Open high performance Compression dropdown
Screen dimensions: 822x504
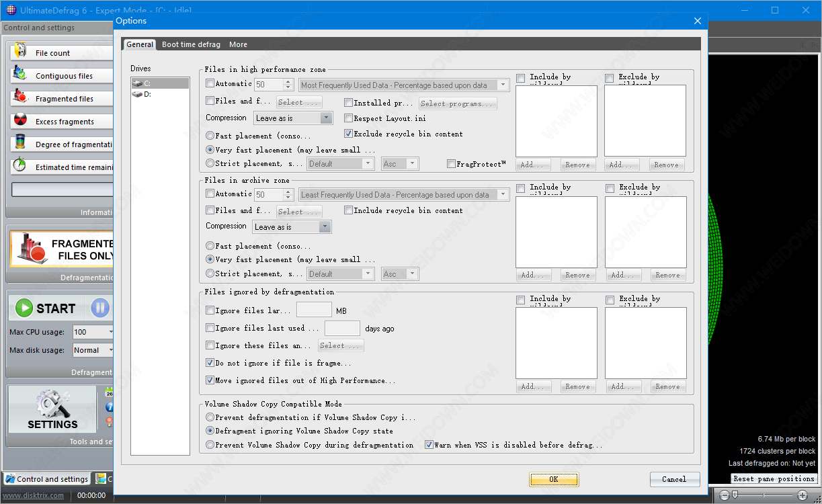coord(294,118)
